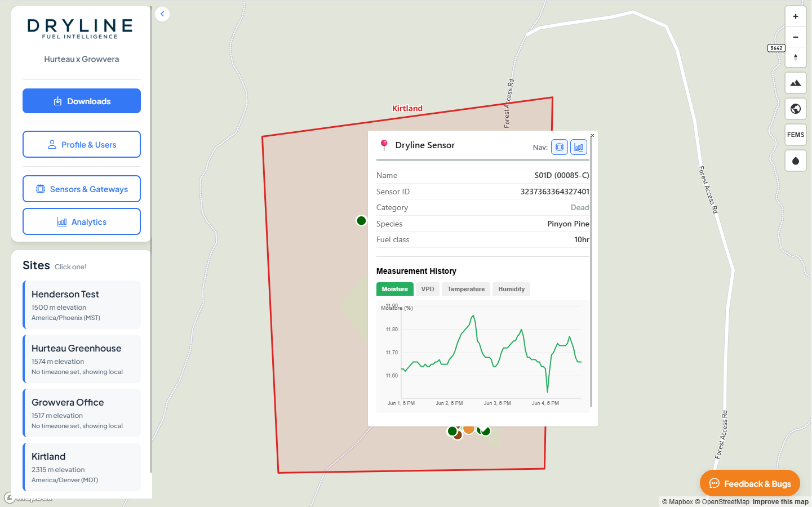Viewport: 812px width, 507px height.
Task: Click Improve this map link
Action: [780, 502]
